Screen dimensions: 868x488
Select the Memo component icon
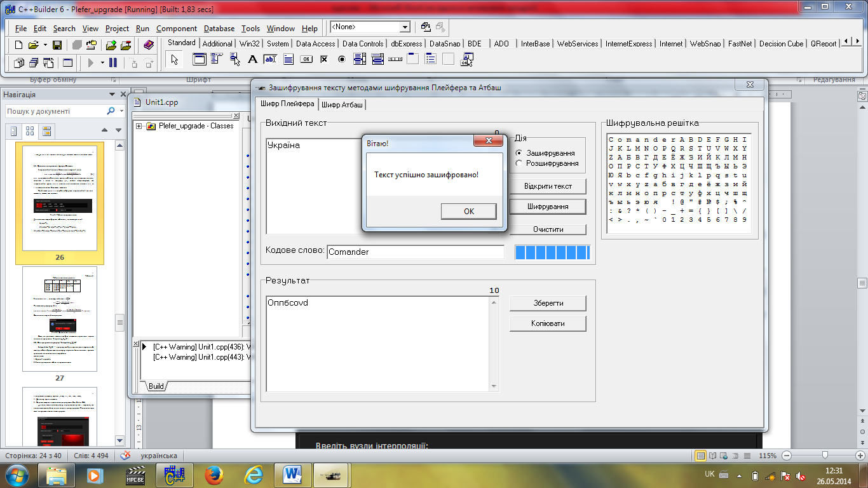[288, 59]
